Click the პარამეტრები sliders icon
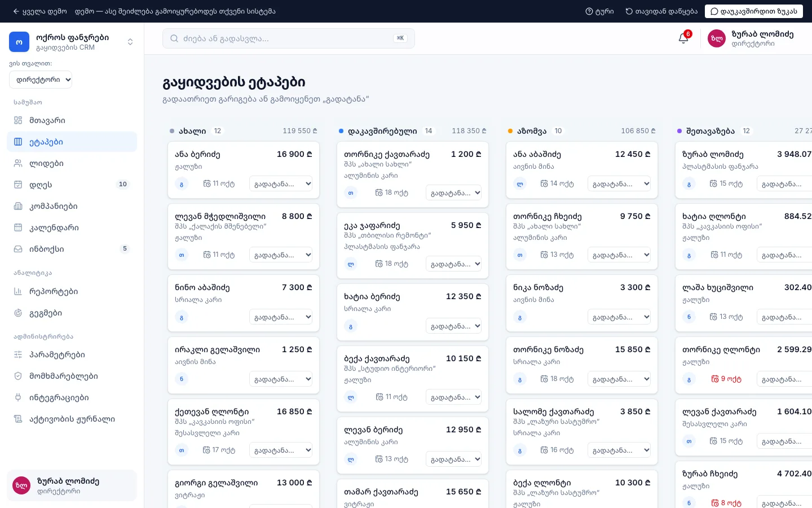Viewport: 812px width, 508px height. pyautogui.click(x=18, y=354)
